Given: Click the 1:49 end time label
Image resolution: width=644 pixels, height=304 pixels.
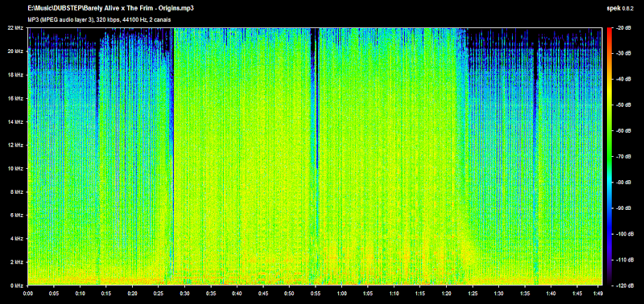Looking at the screenshot, I should (x=598, y=294).
